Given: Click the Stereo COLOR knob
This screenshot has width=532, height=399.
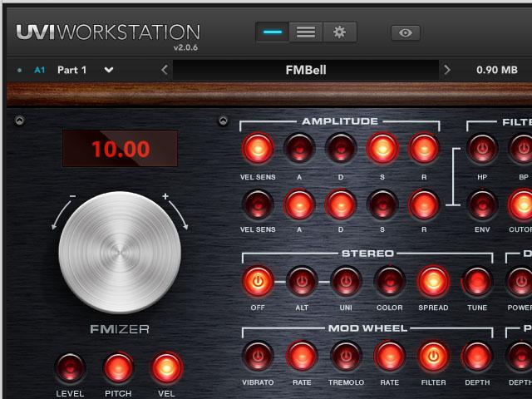Looking at the screenshot, I should pyautogui.click(x=389, y=282).
